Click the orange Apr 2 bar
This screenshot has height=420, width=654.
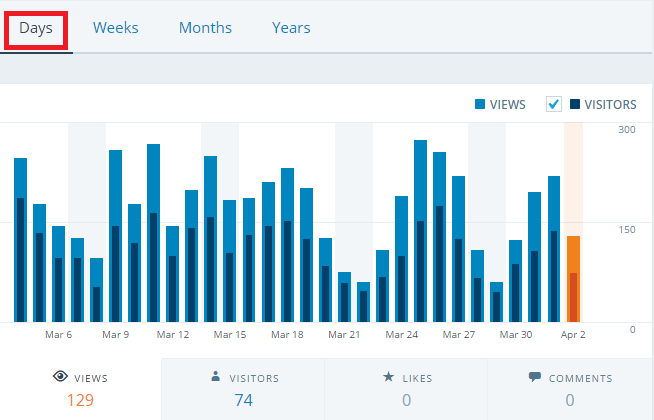click(x=573, y=280)
